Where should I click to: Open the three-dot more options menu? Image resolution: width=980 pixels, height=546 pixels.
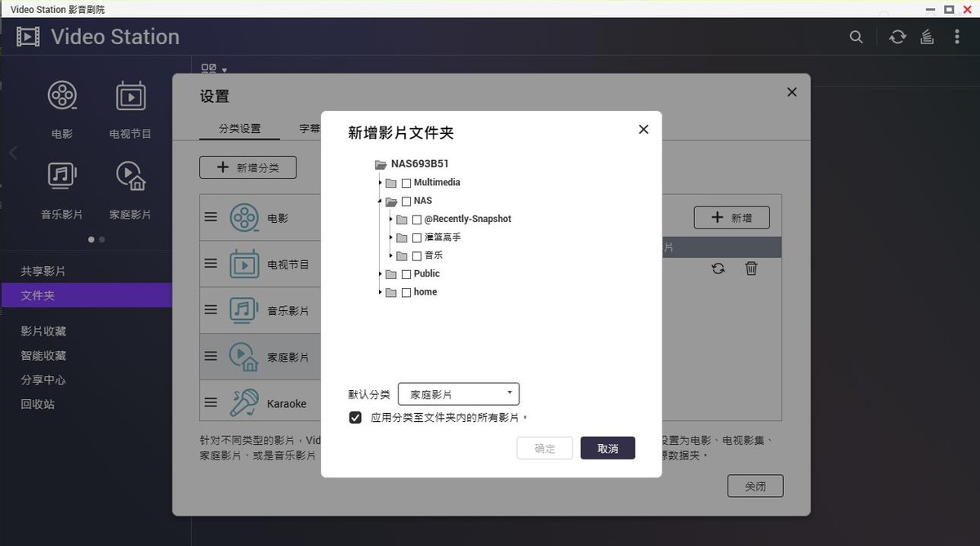tap(956, 37)
